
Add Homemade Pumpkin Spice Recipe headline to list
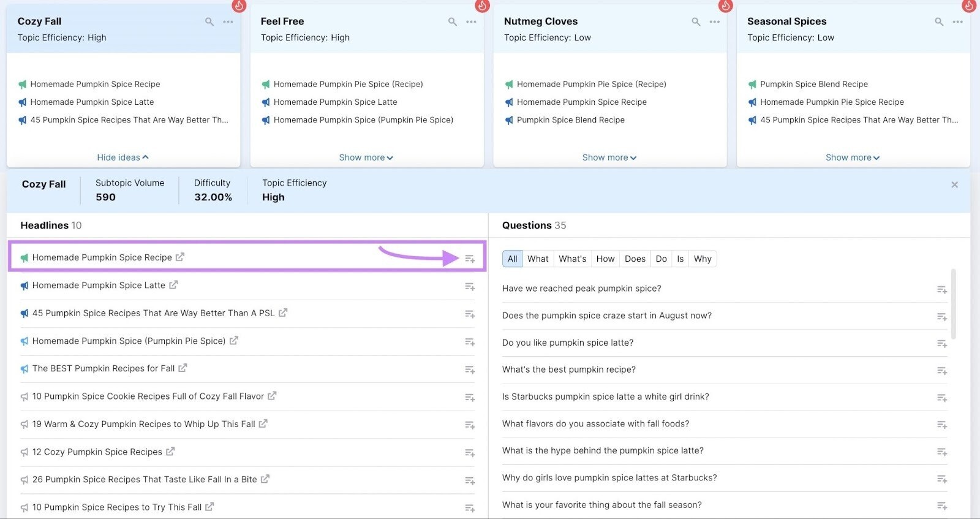(x=470, y=259)
